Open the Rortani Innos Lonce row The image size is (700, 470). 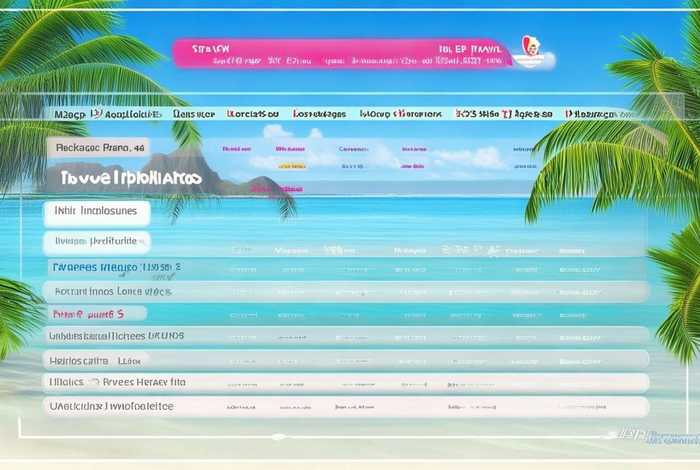click(110, 291)
